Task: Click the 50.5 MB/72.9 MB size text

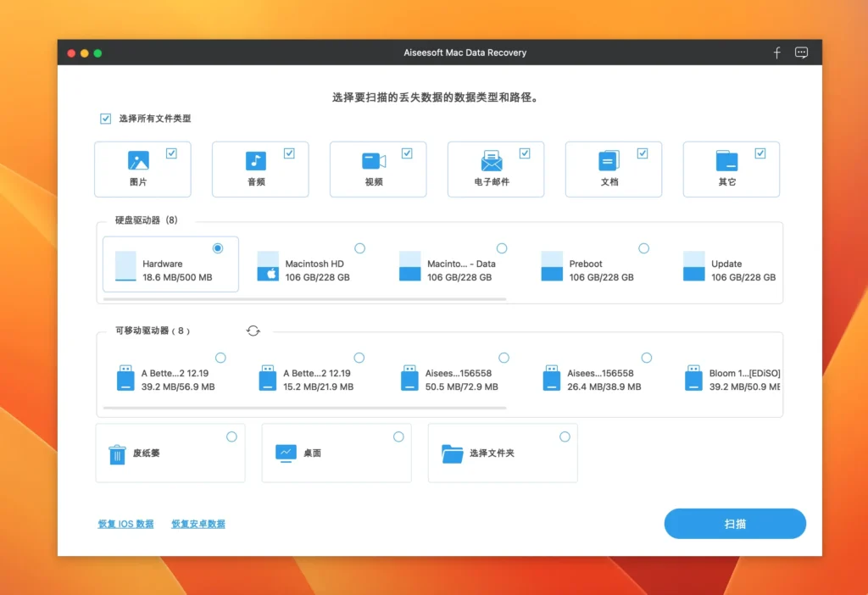Action: (462, 386)
